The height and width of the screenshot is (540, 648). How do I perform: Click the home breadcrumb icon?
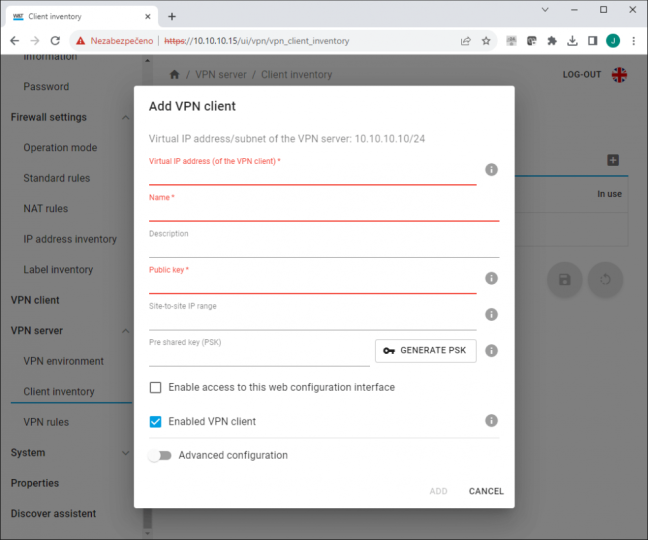[174, 74]
